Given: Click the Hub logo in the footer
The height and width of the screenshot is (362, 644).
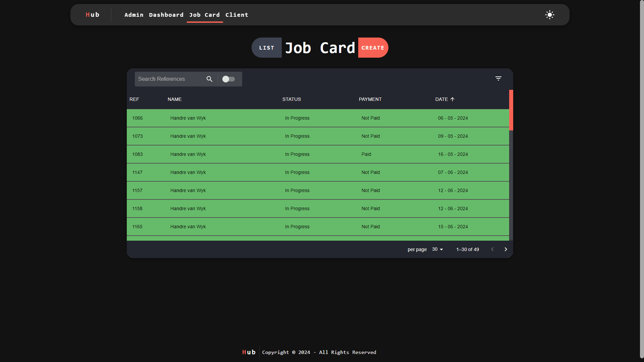Looking at the screenshot, I should (249, 352).
